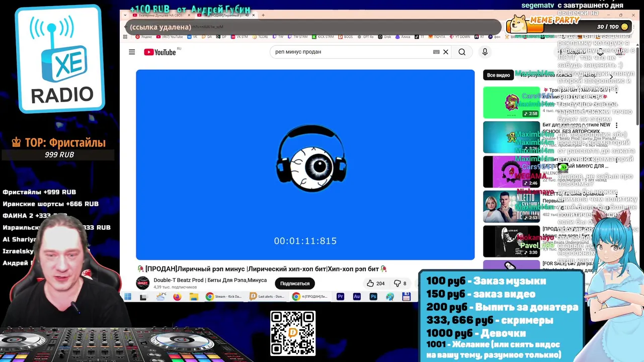Open the 3:30 sneakers thumbnail video
644x362 pixels.
point(511,241)
